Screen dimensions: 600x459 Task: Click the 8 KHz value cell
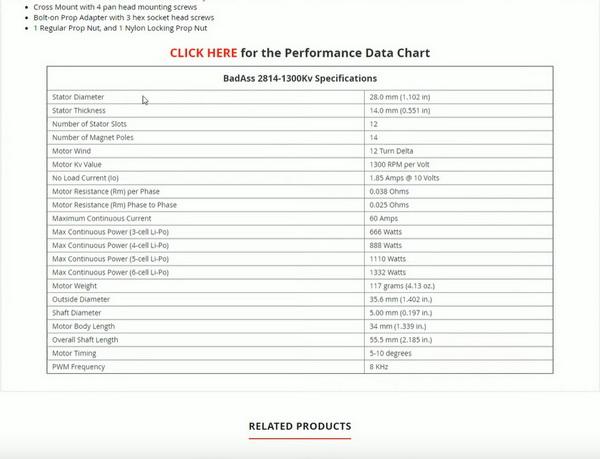379,367
